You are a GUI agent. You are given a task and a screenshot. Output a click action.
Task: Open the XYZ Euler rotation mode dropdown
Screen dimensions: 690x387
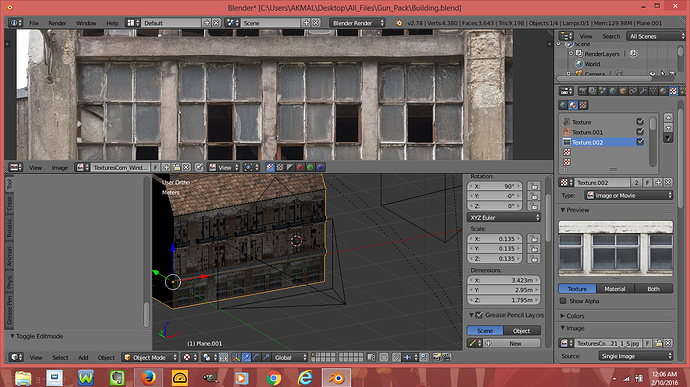503,217
